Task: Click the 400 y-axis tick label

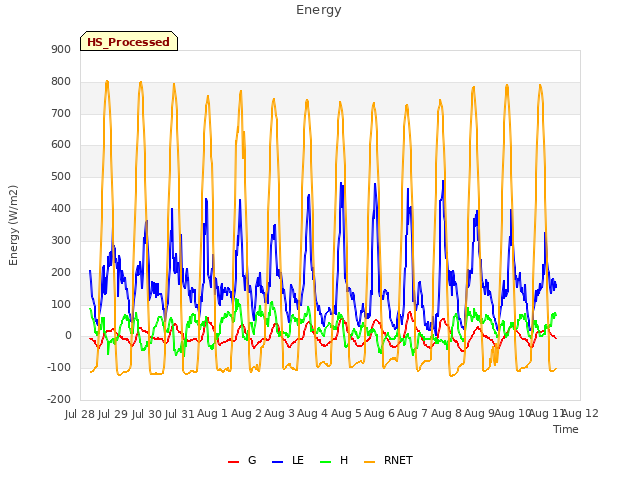Action: click(x=61, y=209)
